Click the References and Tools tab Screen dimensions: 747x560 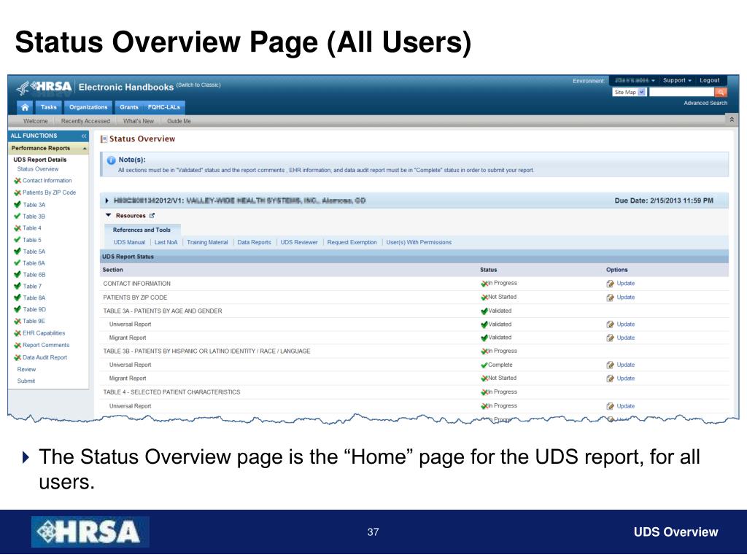tap(142, 230)
